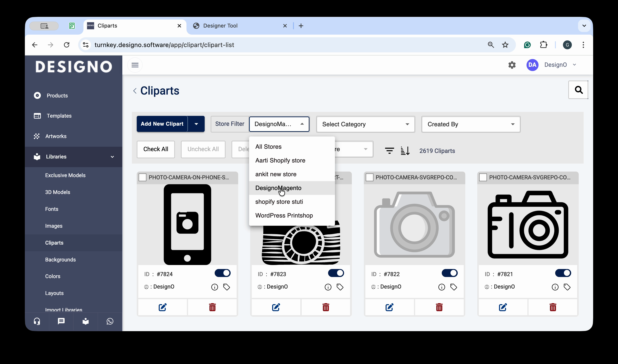Click the sort order icon
The height and width of the screenshot is (364, 618).
pyautogui.click(x=405, y=151)
